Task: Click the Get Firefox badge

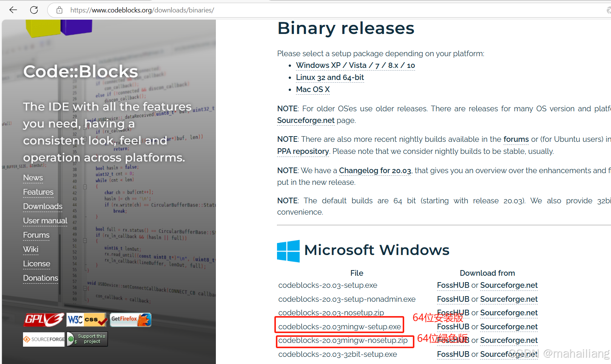Action: click(131, 320)
